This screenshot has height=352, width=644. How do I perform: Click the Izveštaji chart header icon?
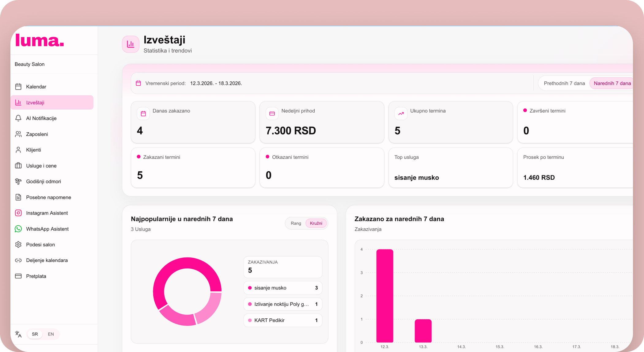[131, 44]
